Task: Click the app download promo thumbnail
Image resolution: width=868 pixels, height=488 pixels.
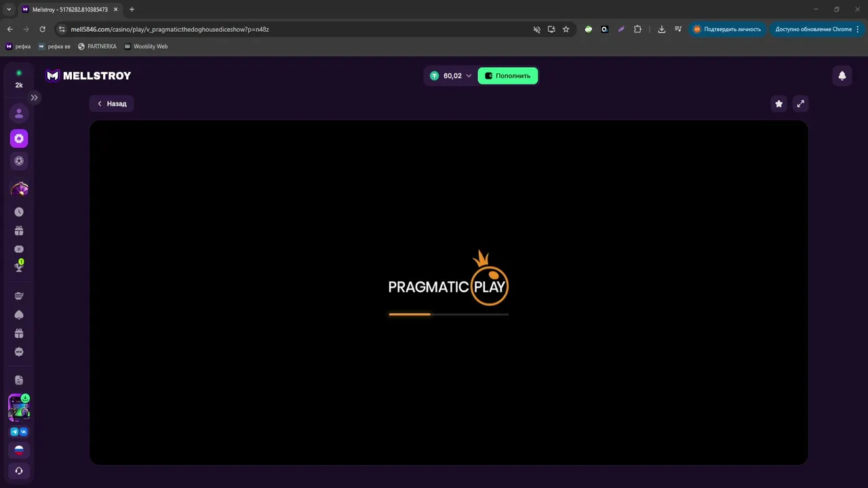Action: pyautogui.click(x=19, y=408)
